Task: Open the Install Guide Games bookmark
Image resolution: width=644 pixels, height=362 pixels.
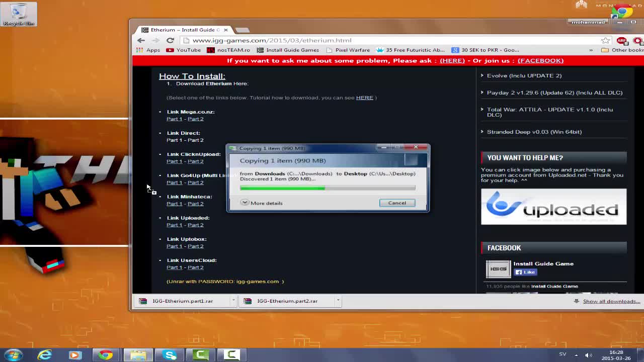Action: [x=288, y=50]
